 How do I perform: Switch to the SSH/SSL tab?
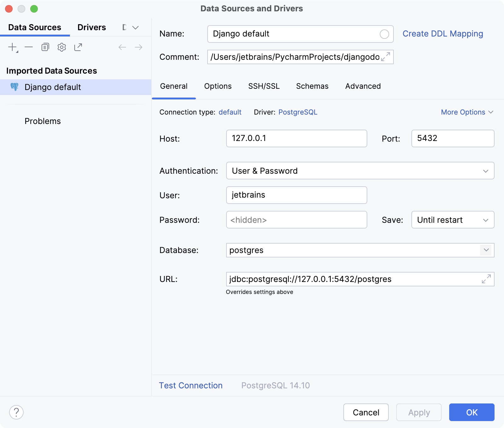(x=264, y=86)
